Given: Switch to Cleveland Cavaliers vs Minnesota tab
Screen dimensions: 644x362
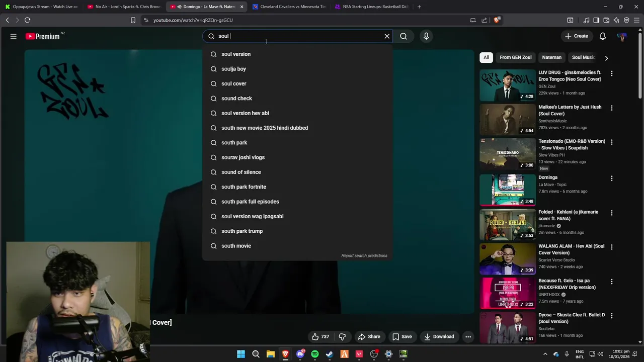Looking at the screenshot, I should (x=289, y=7).
